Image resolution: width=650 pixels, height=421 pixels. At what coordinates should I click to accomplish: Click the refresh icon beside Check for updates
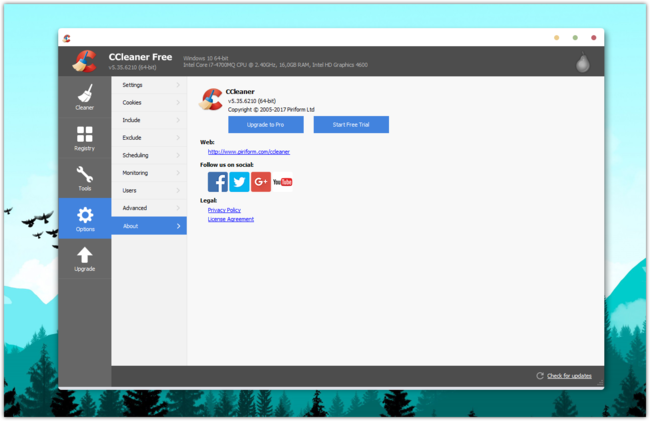pyautogui.click(x=540, y=376)
